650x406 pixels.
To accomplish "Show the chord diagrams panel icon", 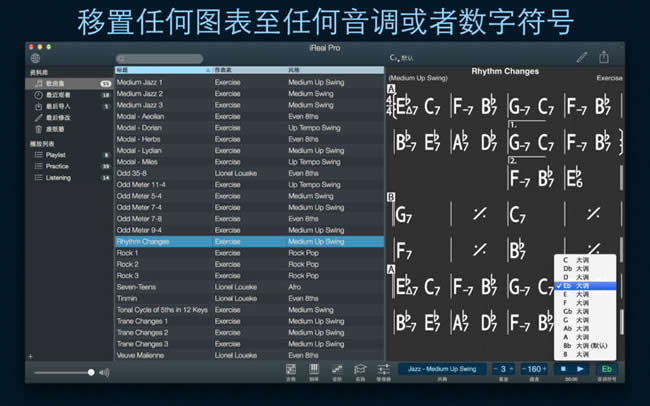I will [x=291, y=369].
